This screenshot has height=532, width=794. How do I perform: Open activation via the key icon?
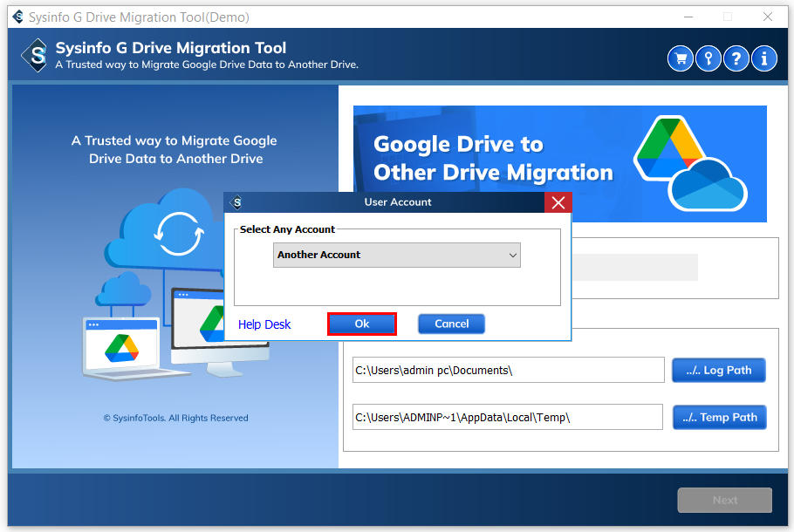708,58
